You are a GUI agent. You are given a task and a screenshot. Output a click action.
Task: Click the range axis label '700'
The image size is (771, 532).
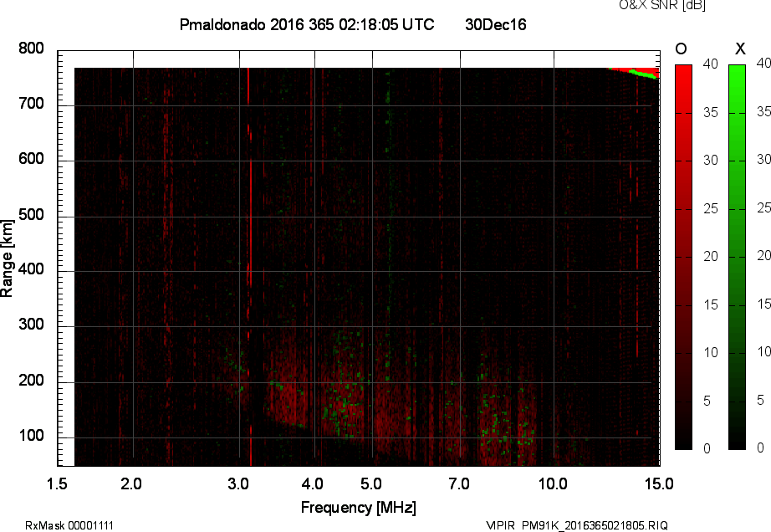click(x=32, y=104)
